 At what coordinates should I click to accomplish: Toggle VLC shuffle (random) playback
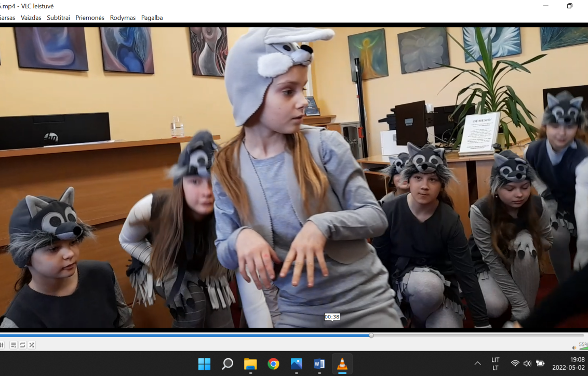coord(32,345)
